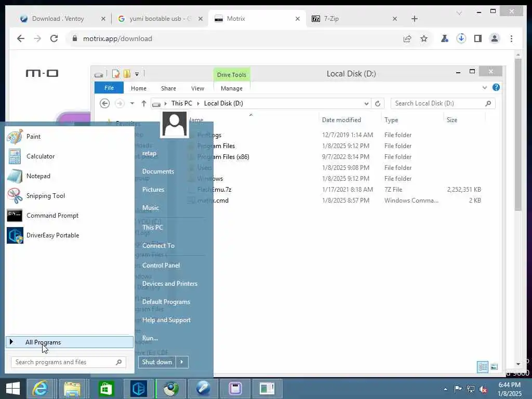Launch DriverEasy Portable

70,235
